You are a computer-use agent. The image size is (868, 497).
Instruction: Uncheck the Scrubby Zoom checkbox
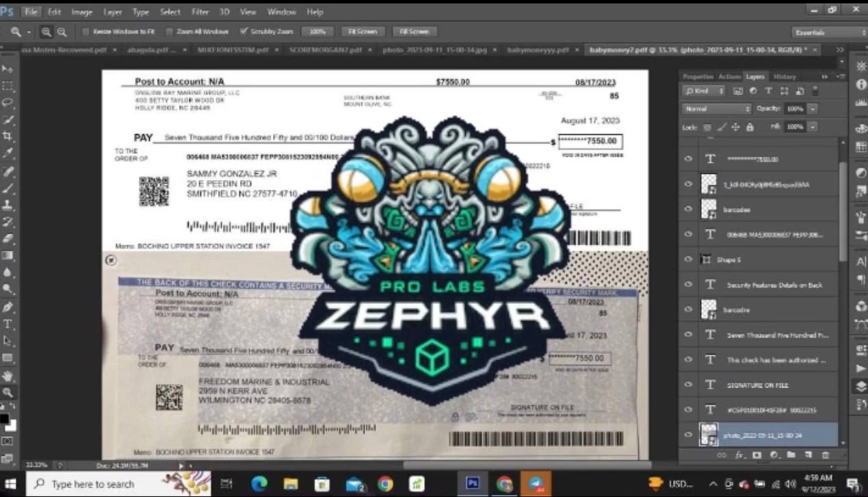[x=244, y=31]
